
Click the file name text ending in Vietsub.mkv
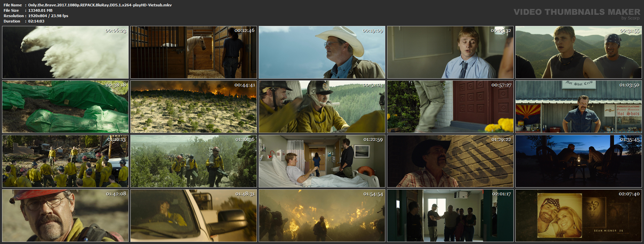tap(100, 5)
